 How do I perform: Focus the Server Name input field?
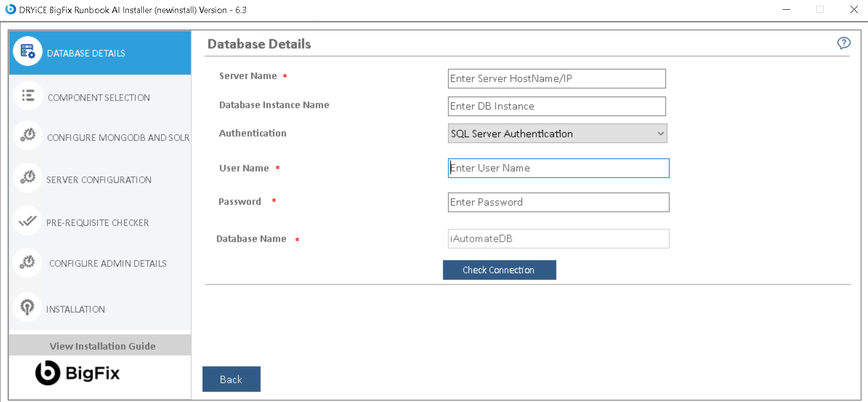(557, 79)
